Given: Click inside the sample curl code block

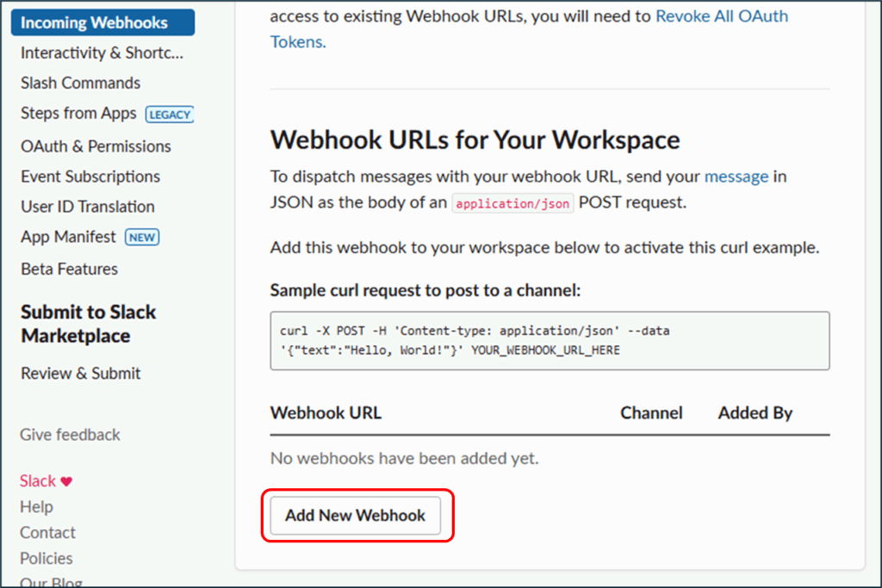Looking at the screenshot, I should pyautogui.click(x=550, y=341).
